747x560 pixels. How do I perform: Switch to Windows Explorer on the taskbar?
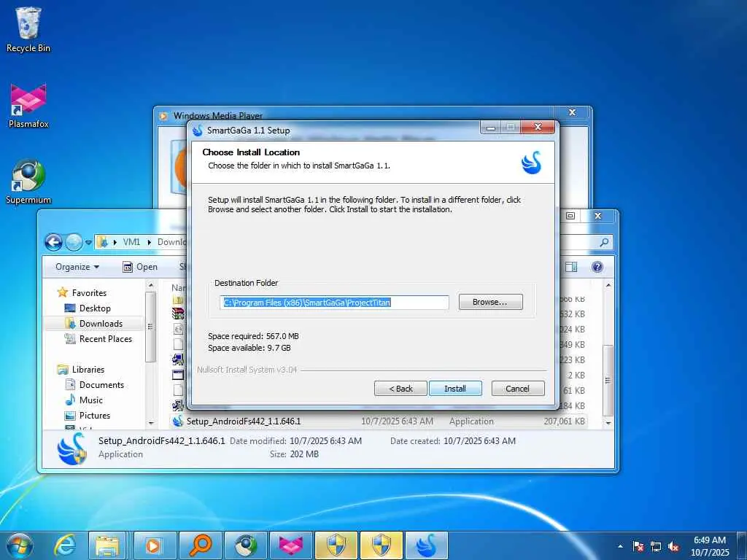point(107,545)
